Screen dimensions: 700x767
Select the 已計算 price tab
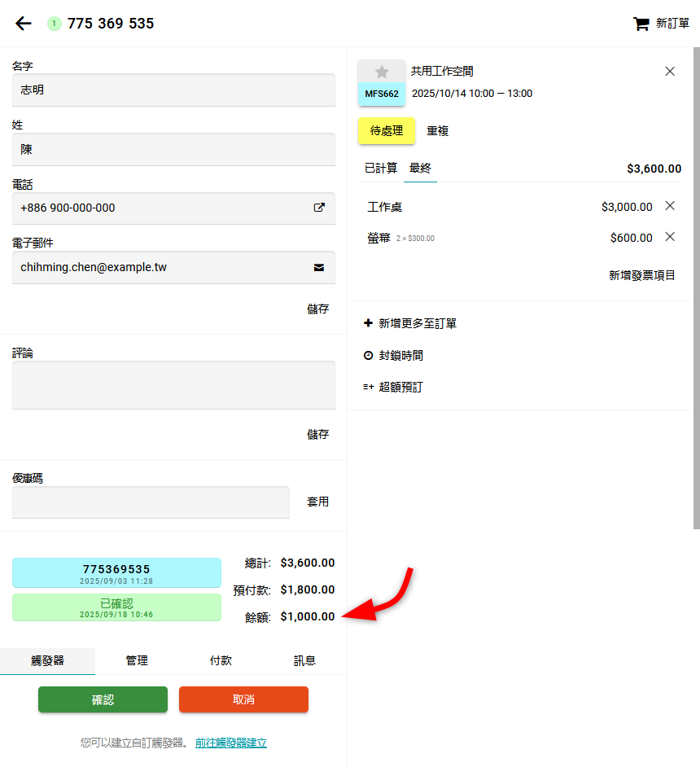381,169
